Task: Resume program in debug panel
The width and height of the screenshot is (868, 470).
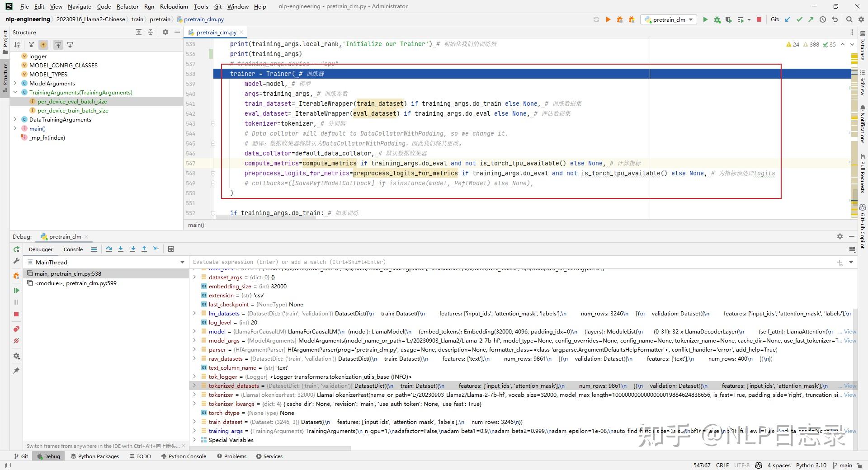Action: point(16,291)
